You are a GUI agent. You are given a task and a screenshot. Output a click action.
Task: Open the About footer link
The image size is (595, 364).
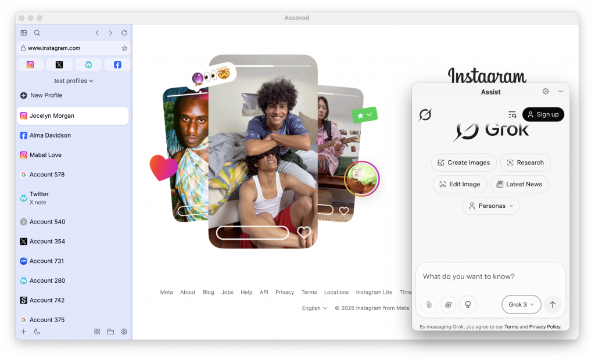[188, 293]
